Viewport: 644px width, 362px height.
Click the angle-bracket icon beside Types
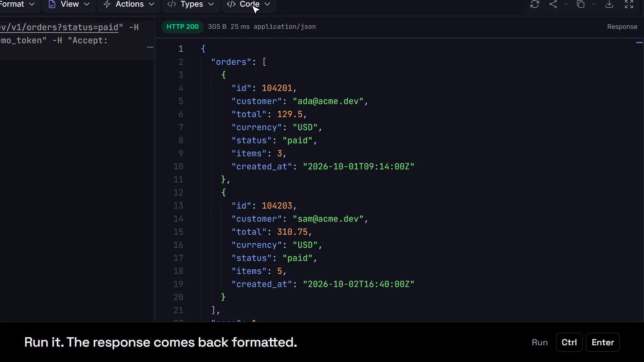172,4
